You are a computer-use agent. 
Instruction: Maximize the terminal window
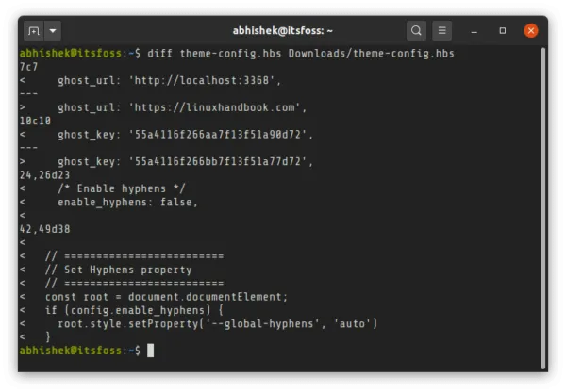click(x=504, y=30)
